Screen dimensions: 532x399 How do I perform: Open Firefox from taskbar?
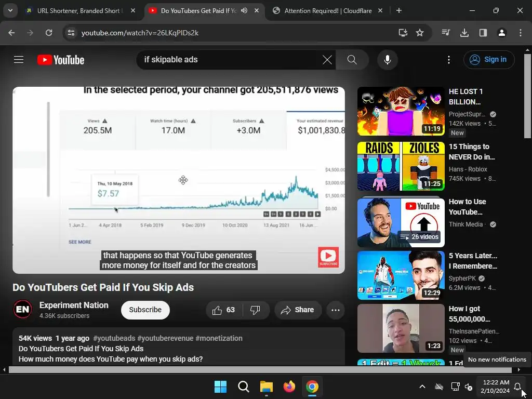(x=289, y=387)
